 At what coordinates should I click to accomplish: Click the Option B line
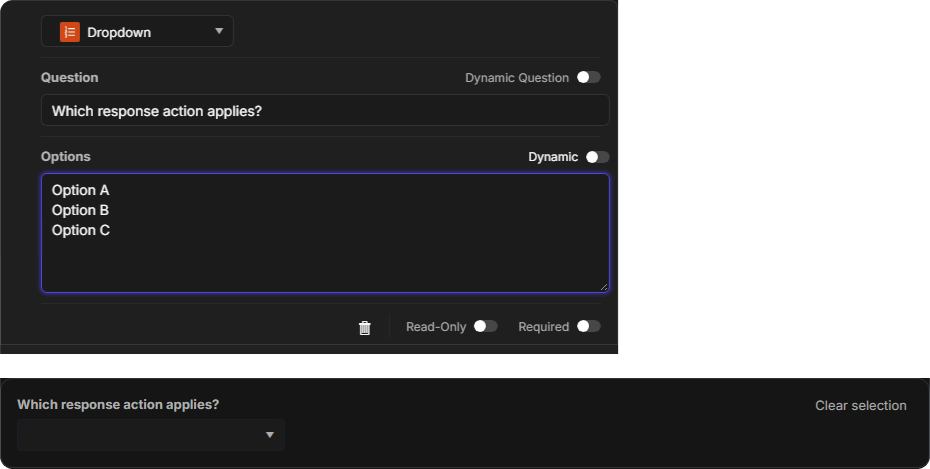(81, 210)
